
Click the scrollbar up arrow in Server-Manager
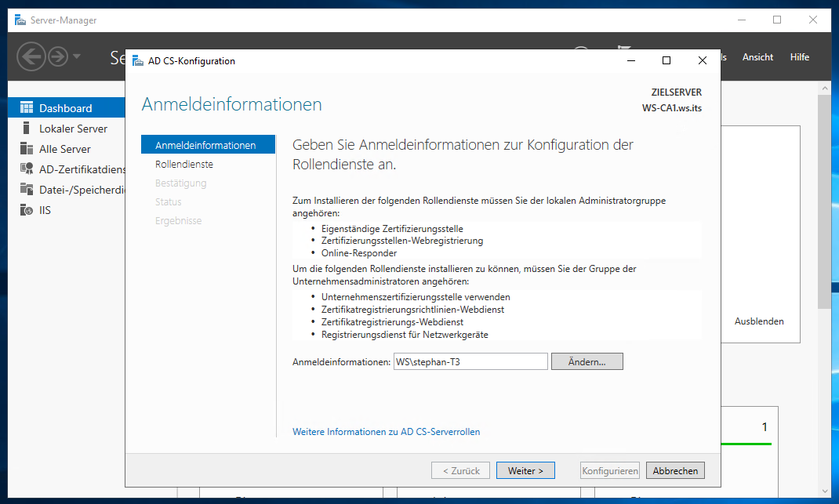click(824, 88)
